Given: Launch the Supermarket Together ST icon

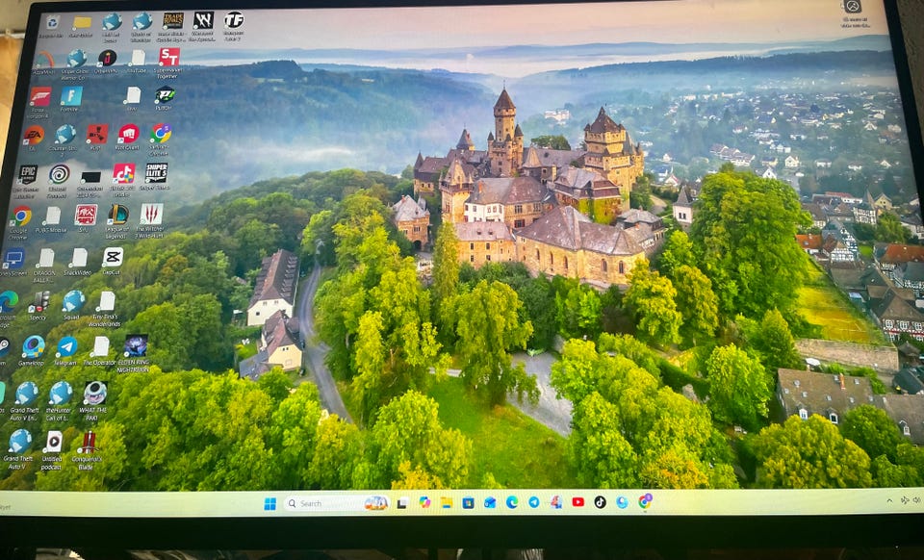Looking at the screenshot, I should tap(169, 57).
